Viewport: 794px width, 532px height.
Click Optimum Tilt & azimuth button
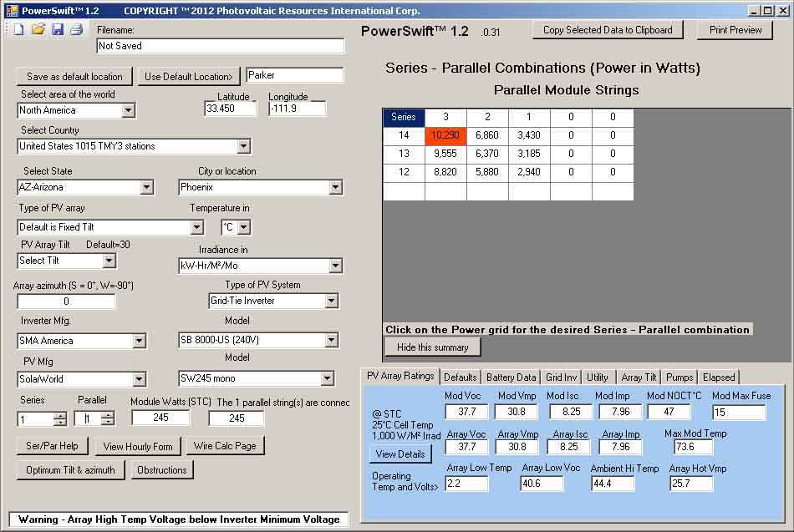[70, 470]
